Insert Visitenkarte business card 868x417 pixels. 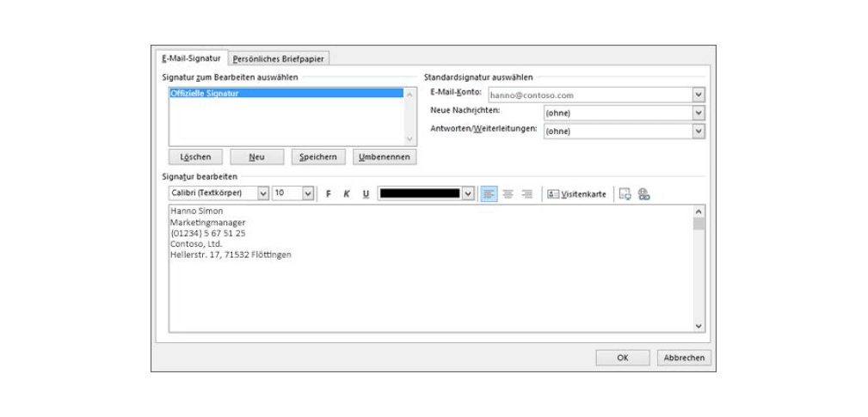[576, 194]
